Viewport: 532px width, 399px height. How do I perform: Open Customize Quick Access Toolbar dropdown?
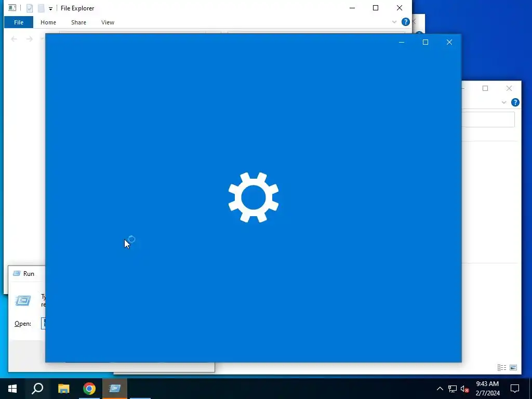click(50, 8)
